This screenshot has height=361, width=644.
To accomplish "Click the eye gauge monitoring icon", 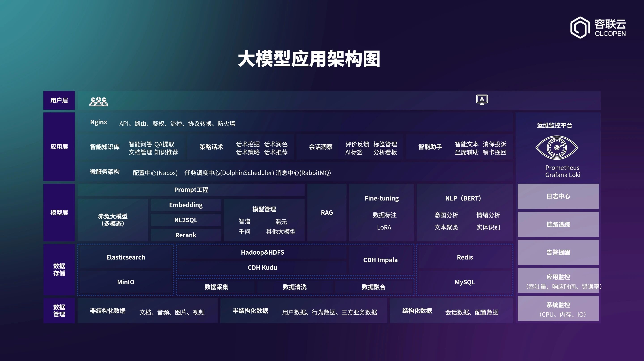I will click(557, 147).
